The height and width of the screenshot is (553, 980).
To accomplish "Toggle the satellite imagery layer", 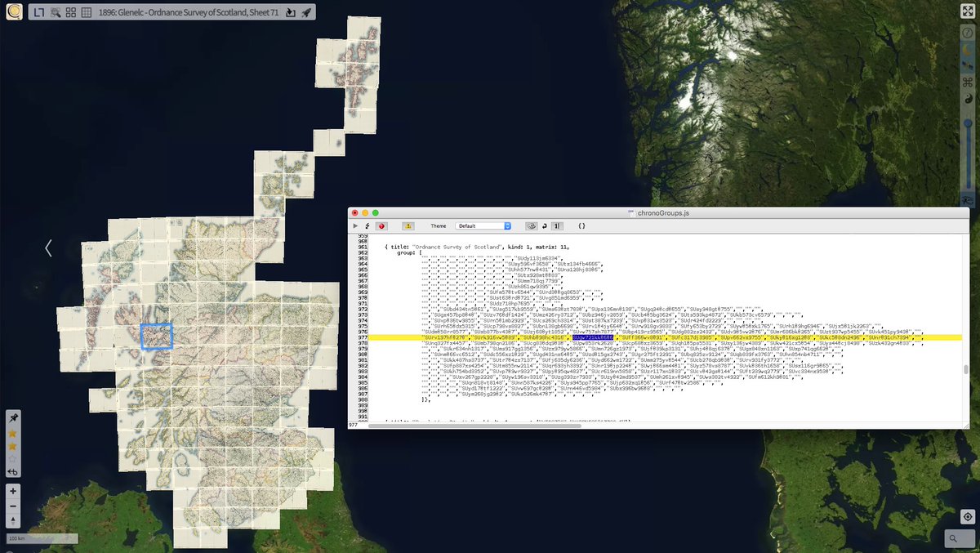I will pyautogui.click(x=968, y=65).
